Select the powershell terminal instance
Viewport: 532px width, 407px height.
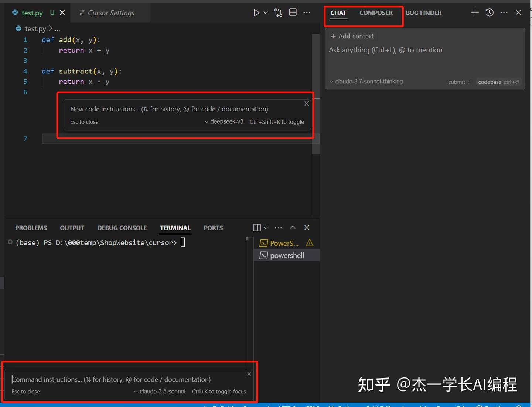(287, 255)
